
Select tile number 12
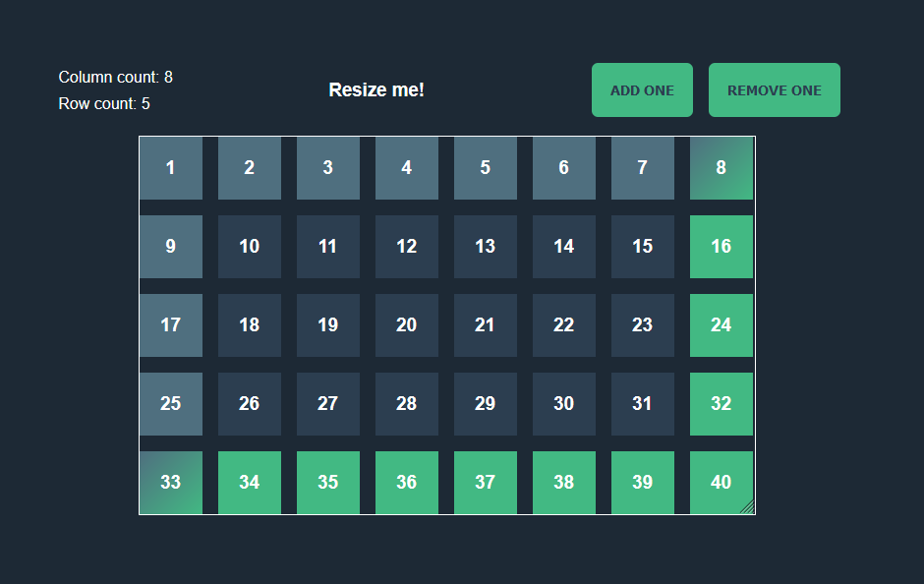click(x=407, y=247)
